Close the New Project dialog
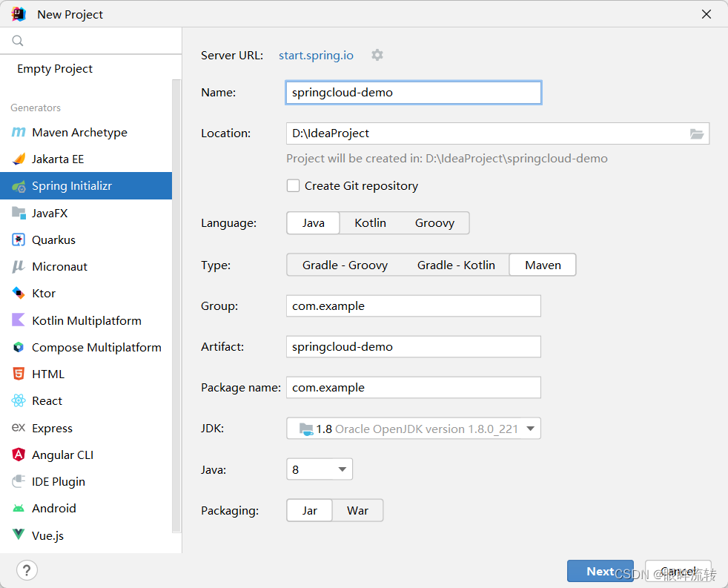Screen dimensions: 728x588 click(x=707, y=14)
